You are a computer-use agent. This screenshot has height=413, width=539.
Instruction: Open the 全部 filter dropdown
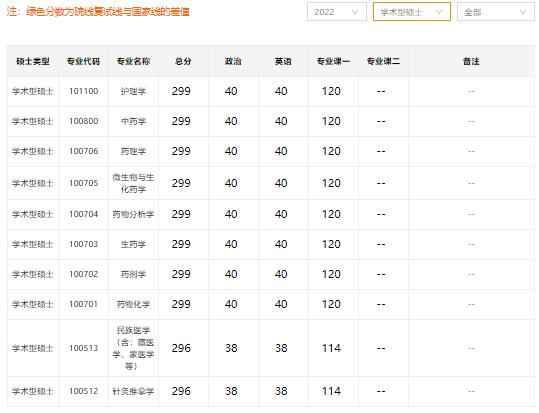pyautogui.click(x=496, y=12)
